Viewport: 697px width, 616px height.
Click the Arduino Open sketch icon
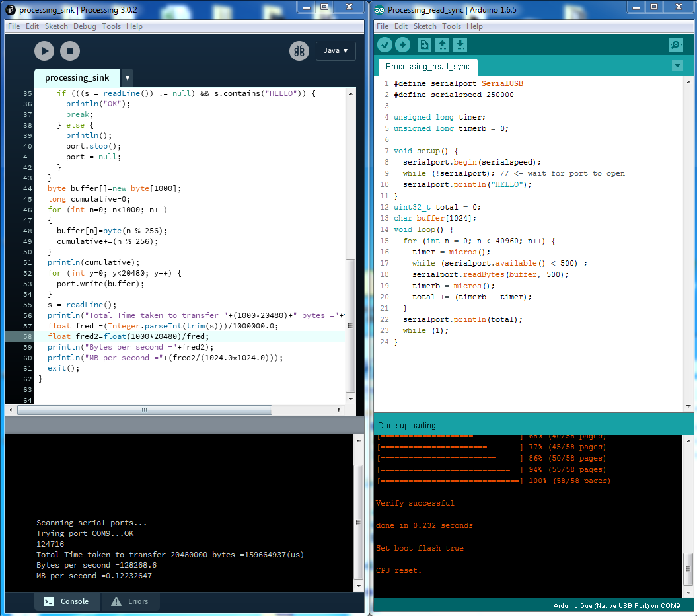click(x=442, y=44)
